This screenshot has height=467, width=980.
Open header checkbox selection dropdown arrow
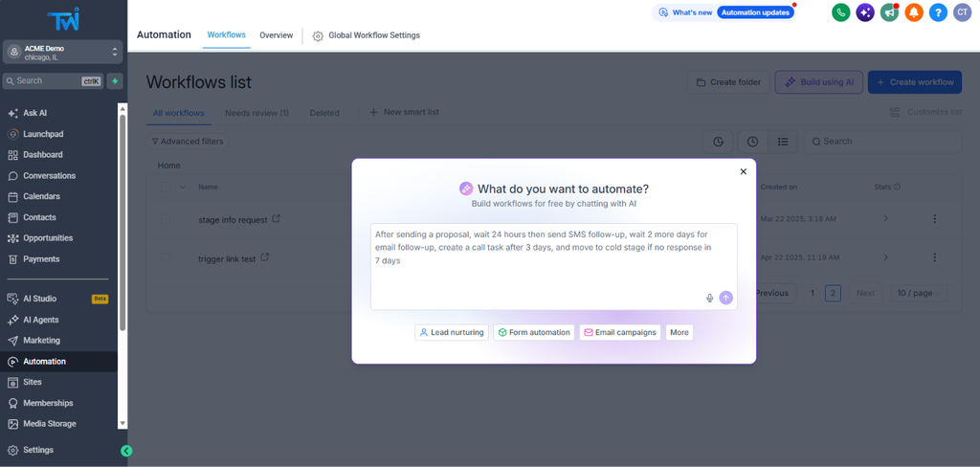[182, 187]
